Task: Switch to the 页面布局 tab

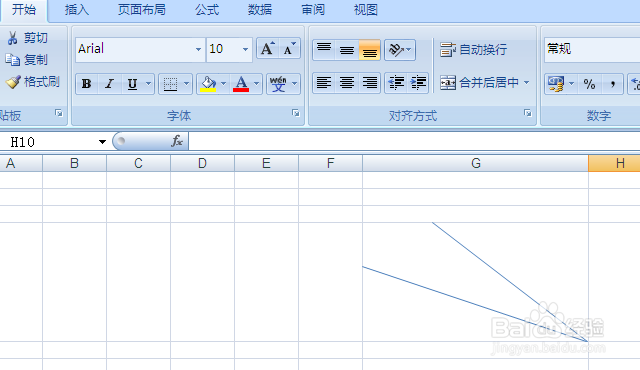Action: tap(142, 10)
